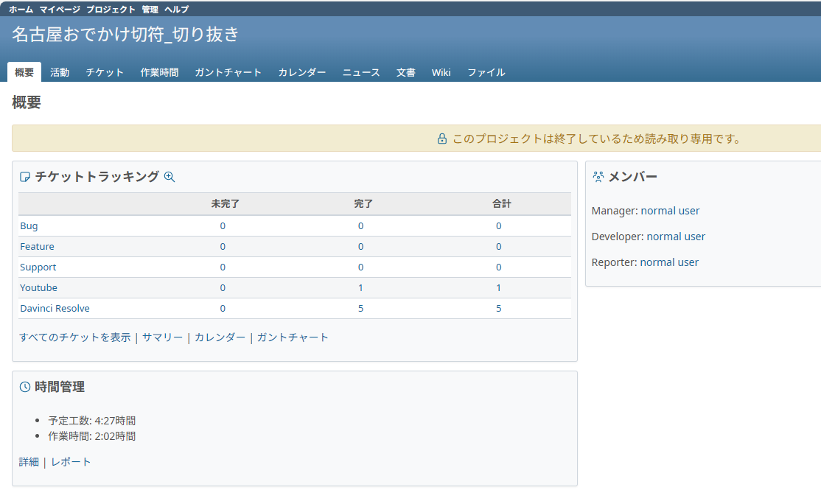Click the 時間管理 heading
Viewport: 821px width, 504px height.
(60, 388)
